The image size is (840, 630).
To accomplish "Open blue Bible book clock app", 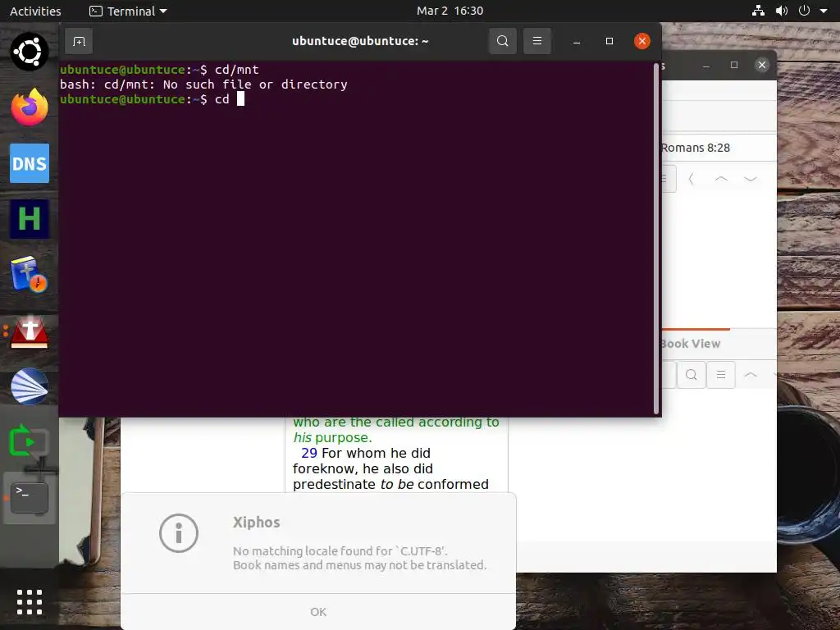I will (30, 274).
